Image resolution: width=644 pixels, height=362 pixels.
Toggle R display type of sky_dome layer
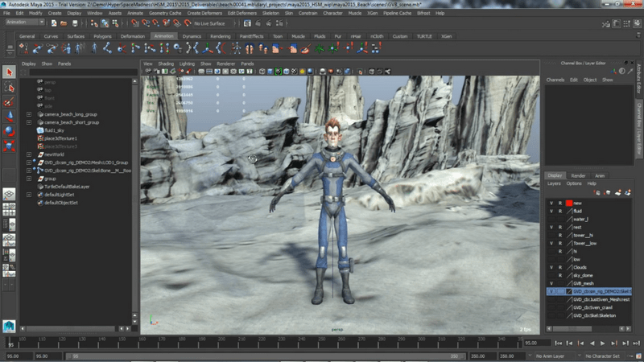pyautogui.click(x=560, y=275)
